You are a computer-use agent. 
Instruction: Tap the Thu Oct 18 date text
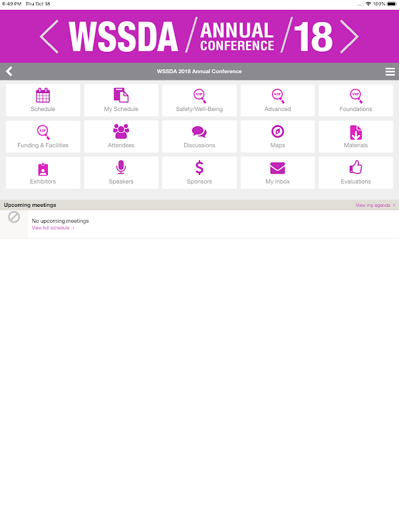tap(38, 4)
